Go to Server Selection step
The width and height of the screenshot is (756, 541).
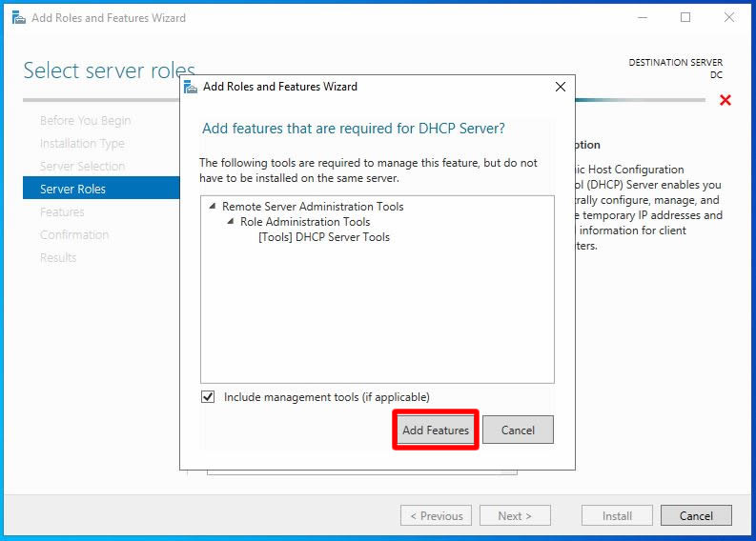pos(82,166)
